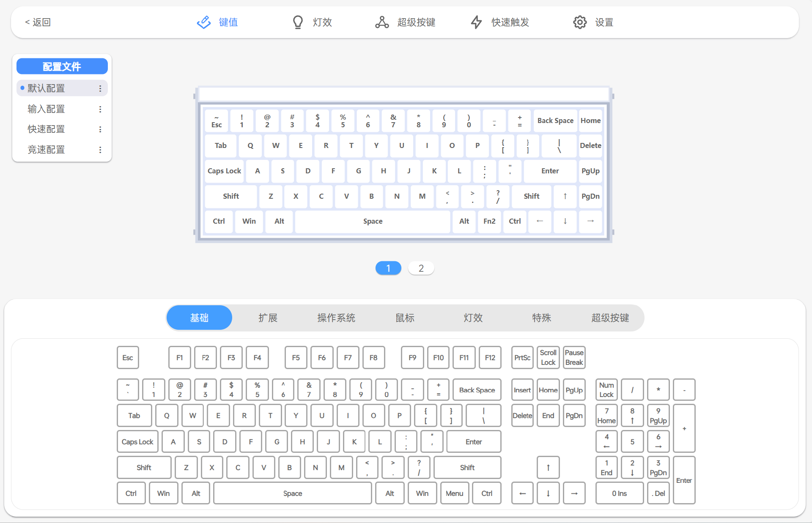Choose F5 from the basic key panel

point(296,358)
